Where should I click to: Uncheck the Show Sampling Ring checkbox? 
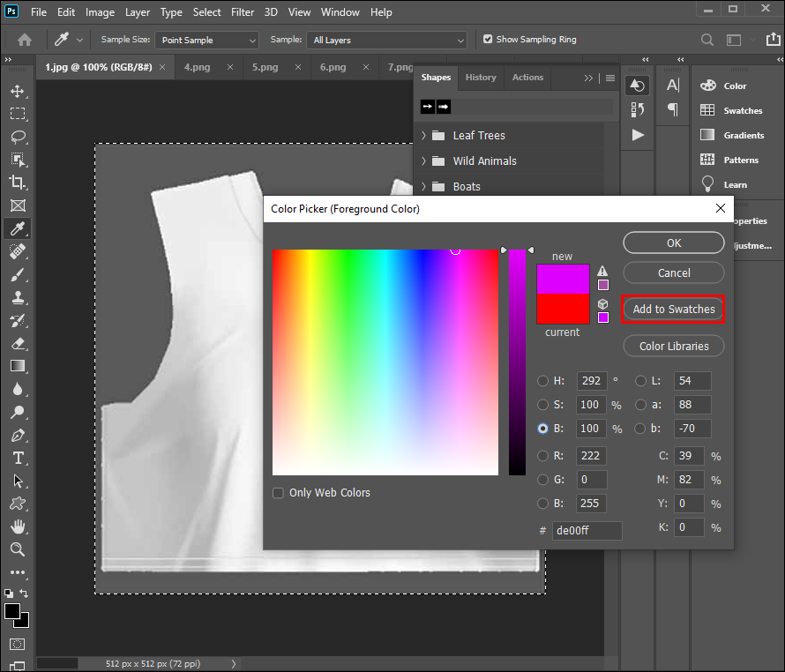[488, 40]
